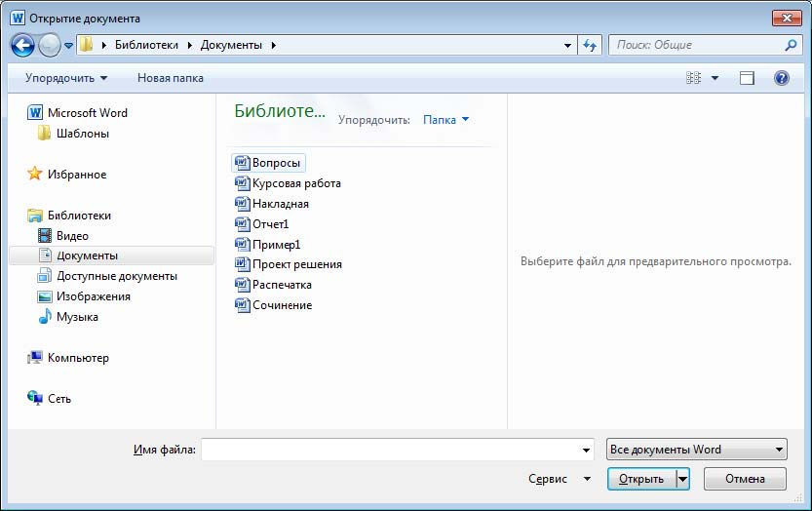Expand the Папка arrange-by dropdown
812x511 pixels.
pos(445,120)
